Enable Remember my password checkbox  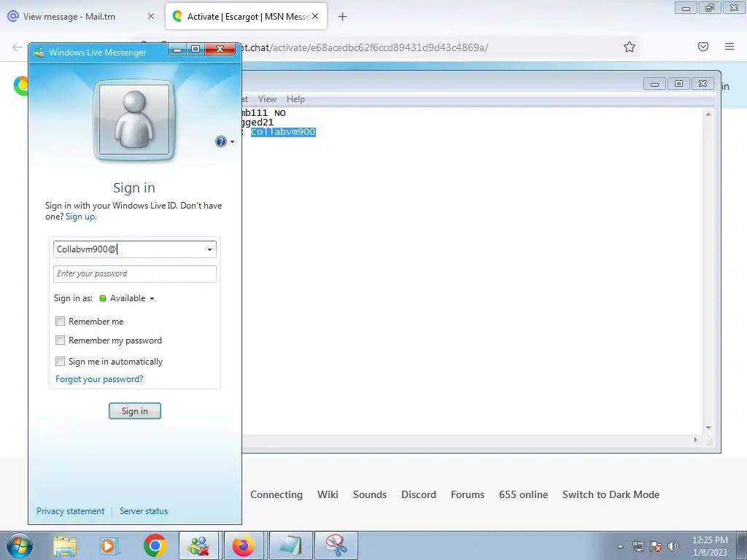60,341
